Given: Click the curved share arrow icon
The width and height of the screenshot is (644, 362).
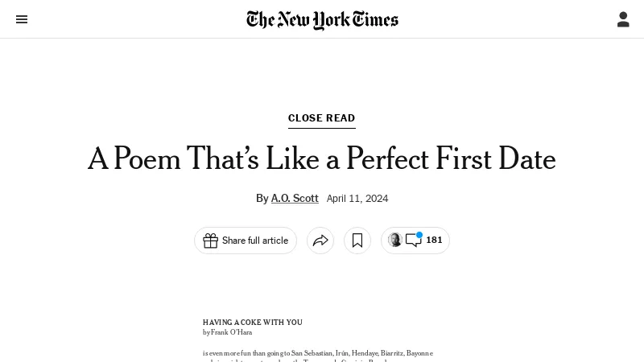Looking at the screenshot, I should point(320,241).
